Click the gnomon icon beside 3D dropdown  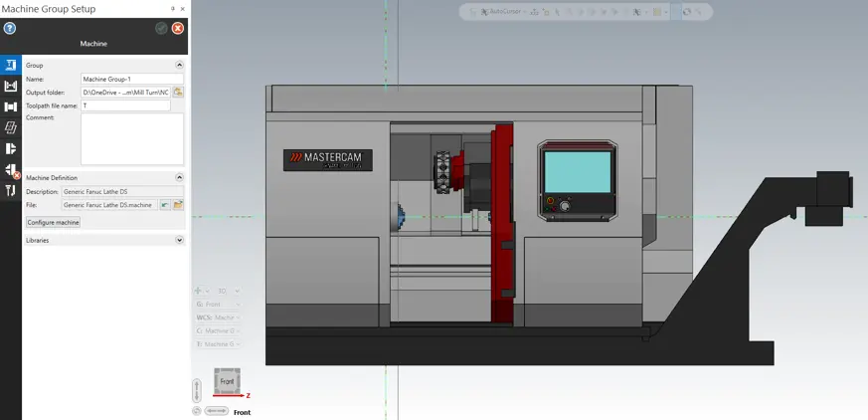[199, 291]
